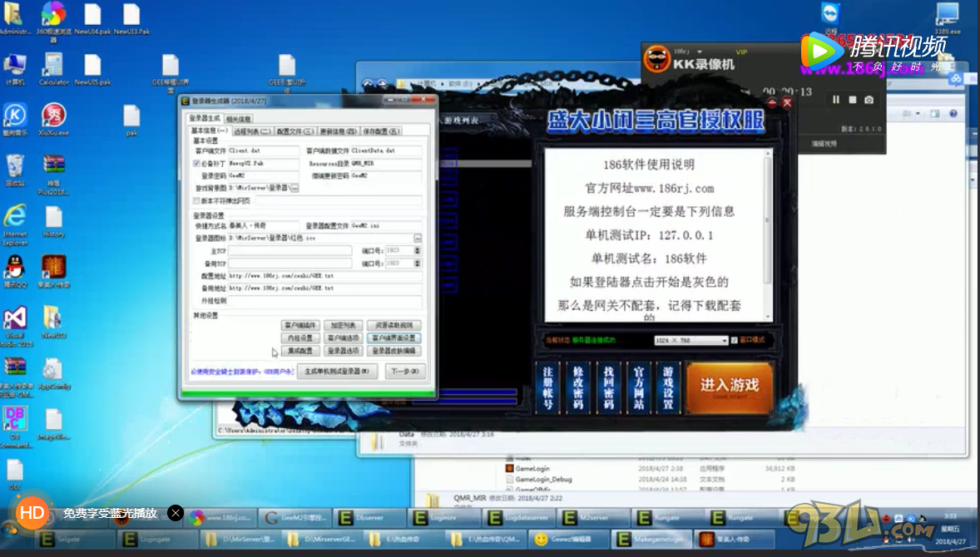Toggle the 必备补丁 checkbox
980x557 pixels.
196,164
